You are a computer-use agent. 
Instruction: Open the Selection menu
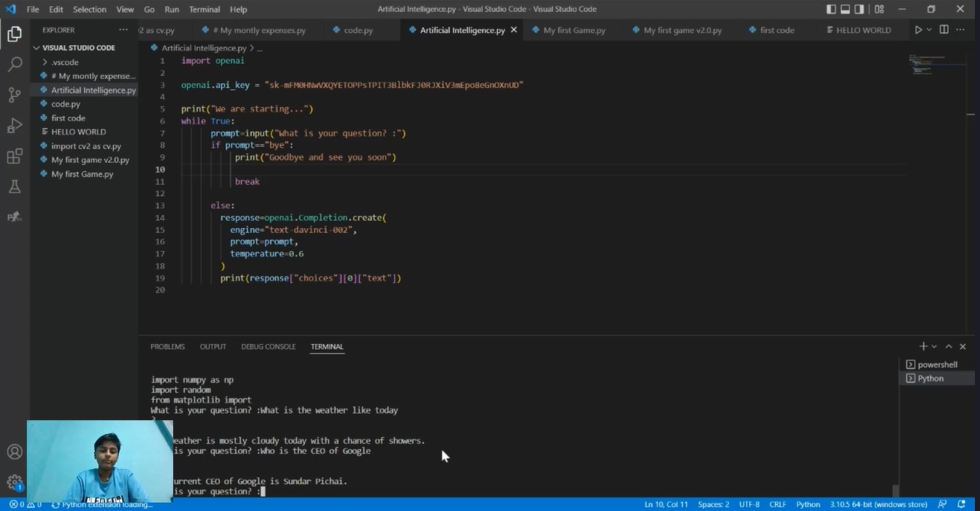(89, 9)
